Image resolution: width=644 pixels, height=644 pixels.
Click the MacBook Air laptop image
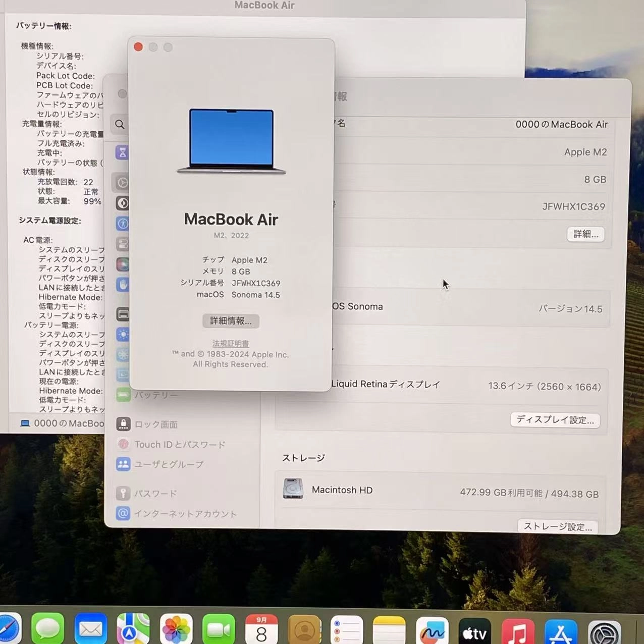[231, 141]
